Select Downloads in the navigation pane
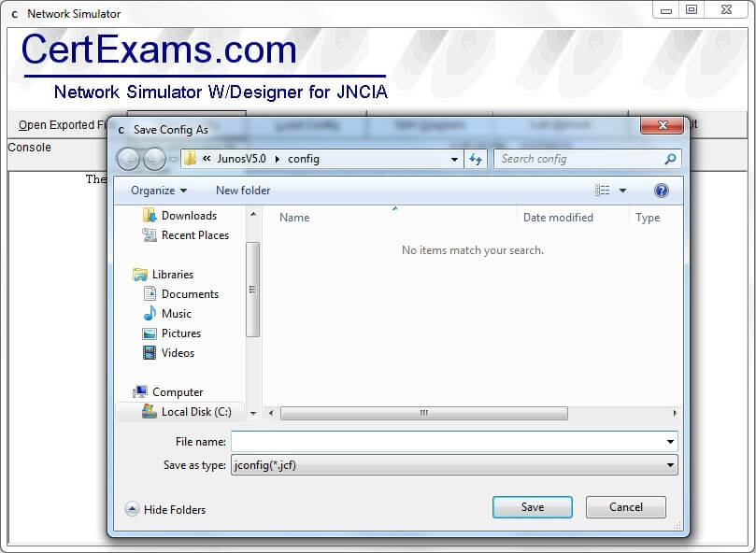 (189, 216)
